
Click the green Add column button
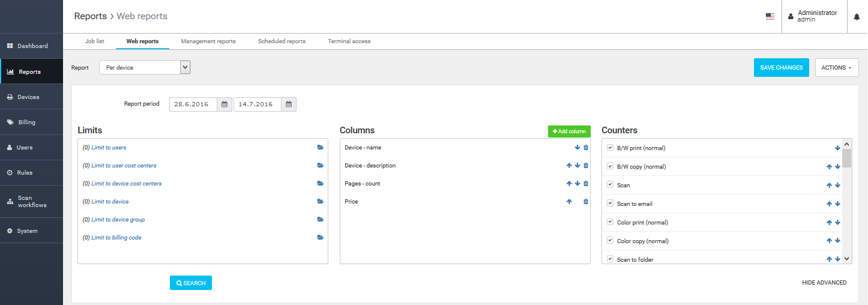[x=568, y=131]
